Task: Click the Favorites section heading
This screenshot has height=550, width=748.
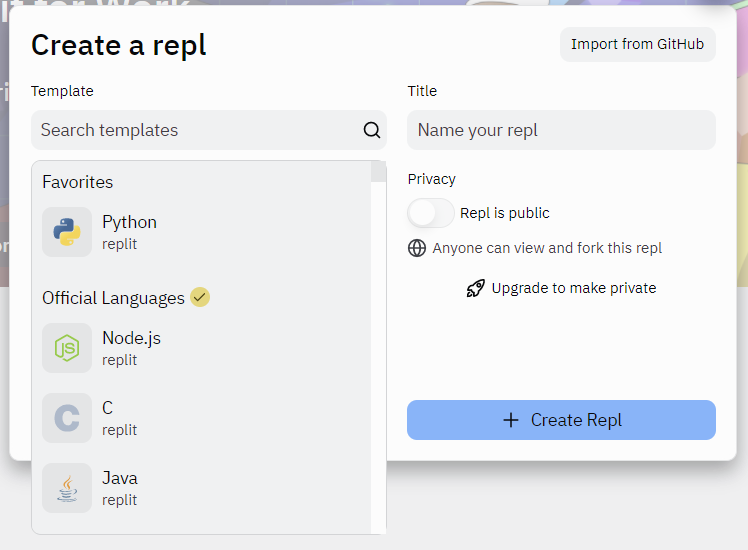Action: click(78, 182)
